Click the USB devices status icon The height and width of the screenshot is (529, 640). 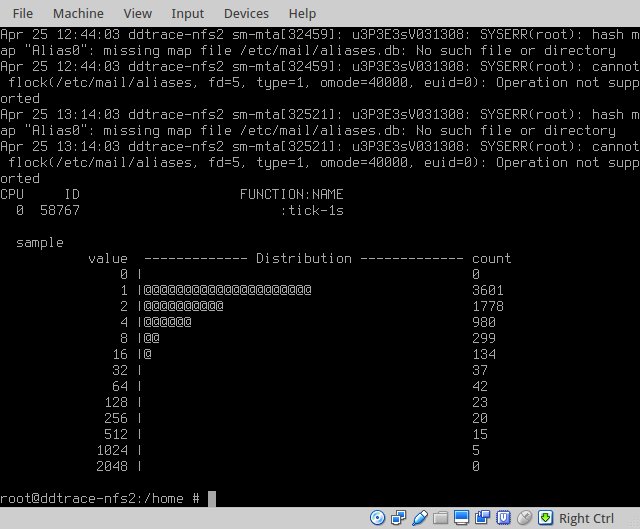pyautogui.click(x=420, y=518)
